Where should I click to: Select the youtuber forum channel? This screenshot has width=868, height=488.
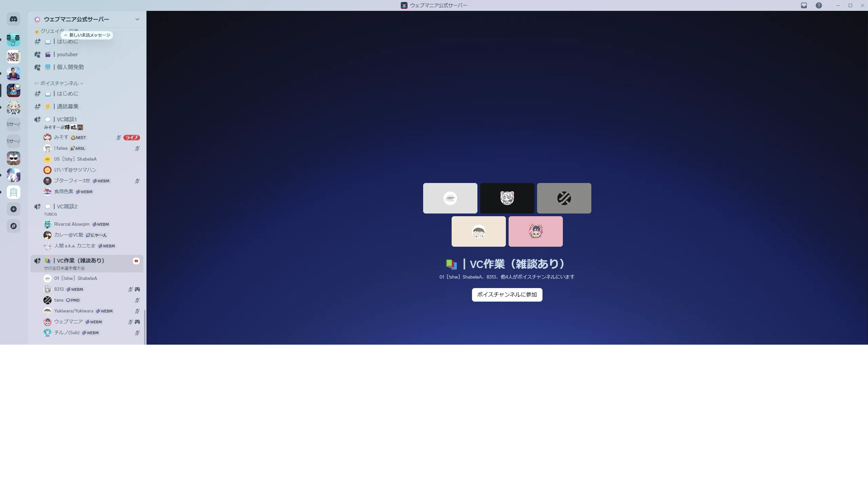click(x=67, y=55)
